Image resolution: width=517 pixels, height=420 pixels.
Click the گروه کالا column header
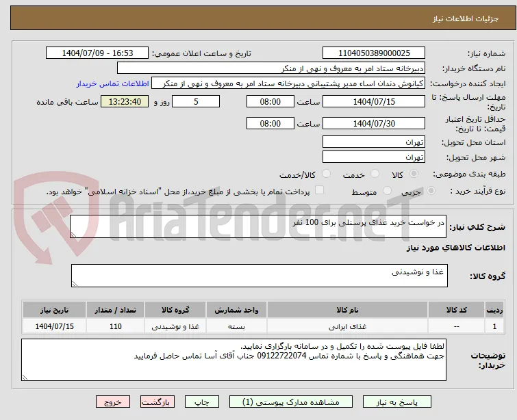[175, 310]
